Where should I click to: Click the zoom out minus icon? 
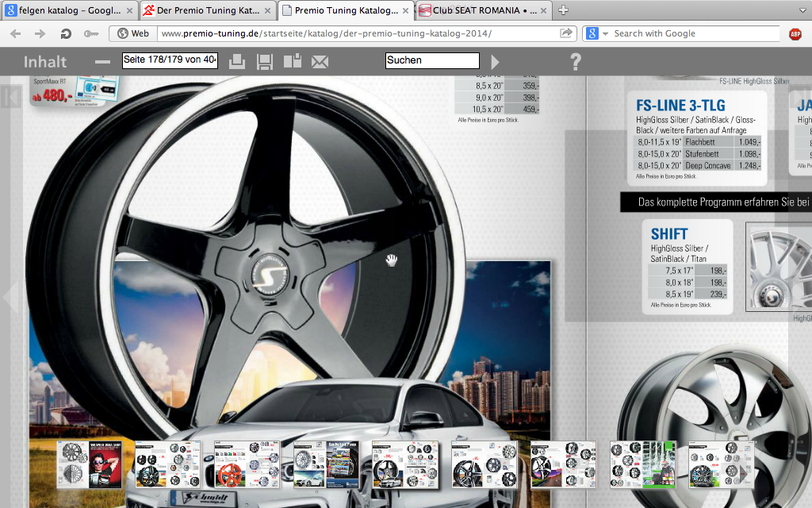(102, 62)
